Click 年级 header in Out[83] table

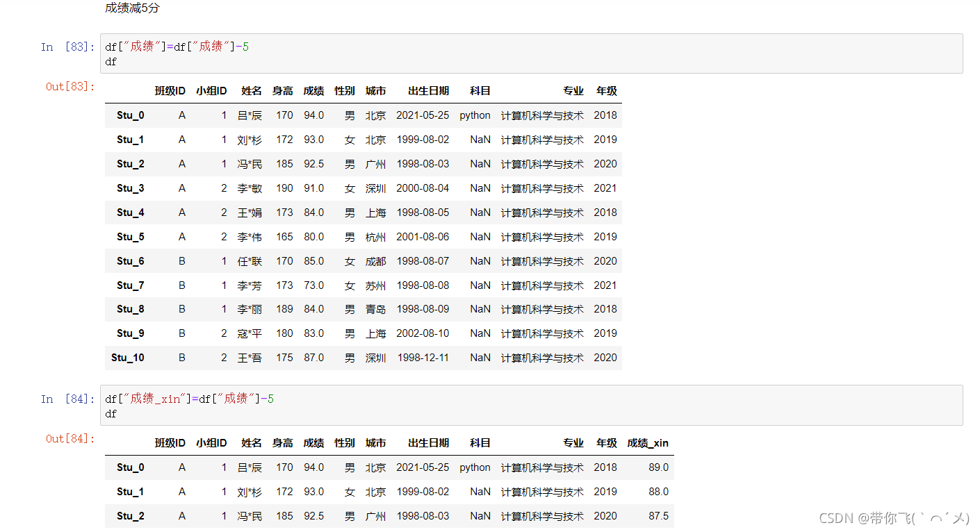[607, 91]
